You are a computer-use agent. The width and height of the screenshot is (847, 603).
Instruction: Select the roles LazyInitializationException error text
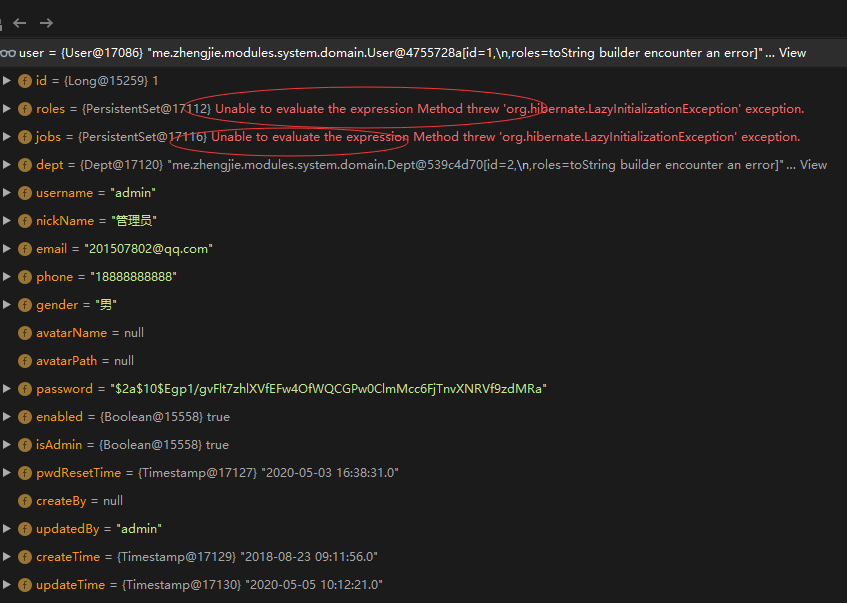509,109
